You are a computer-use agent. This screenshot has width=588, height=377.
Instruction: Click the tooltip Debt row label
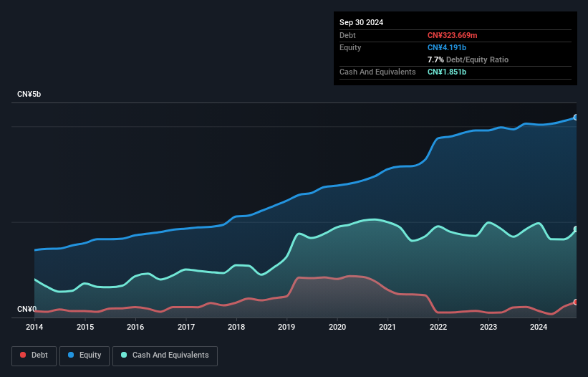[x=347, y=35]
